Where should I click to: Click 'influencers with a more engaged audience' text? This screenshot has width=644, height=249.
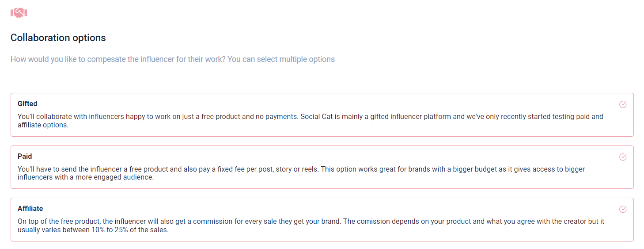[85, 177]
